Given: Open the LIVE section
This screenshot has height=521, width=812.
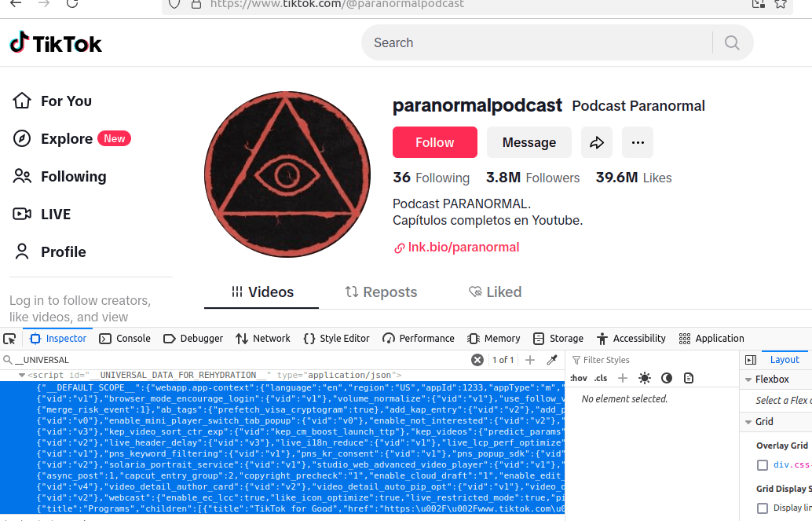Looking at the screenshot, I should 42,214.
